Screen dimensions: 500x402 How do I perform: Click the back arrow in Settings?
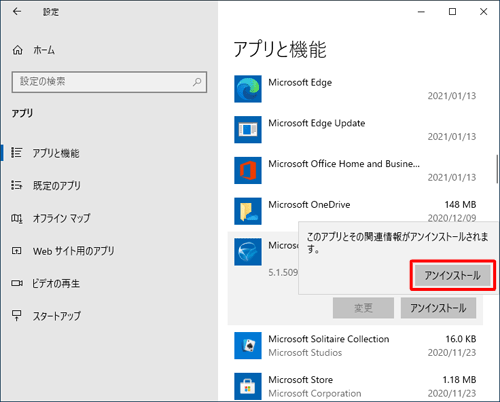[17, 12]
